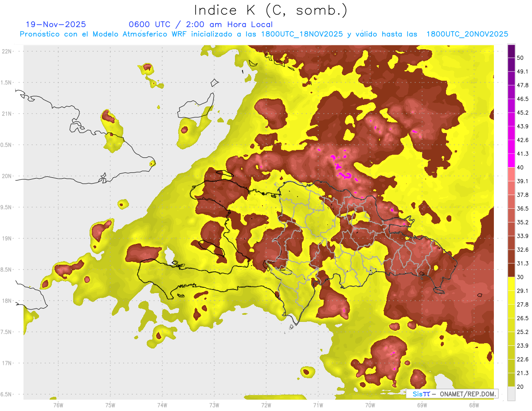
Task: Click the map title "Indice K (C, somb.)"
Action: point(271,10)
